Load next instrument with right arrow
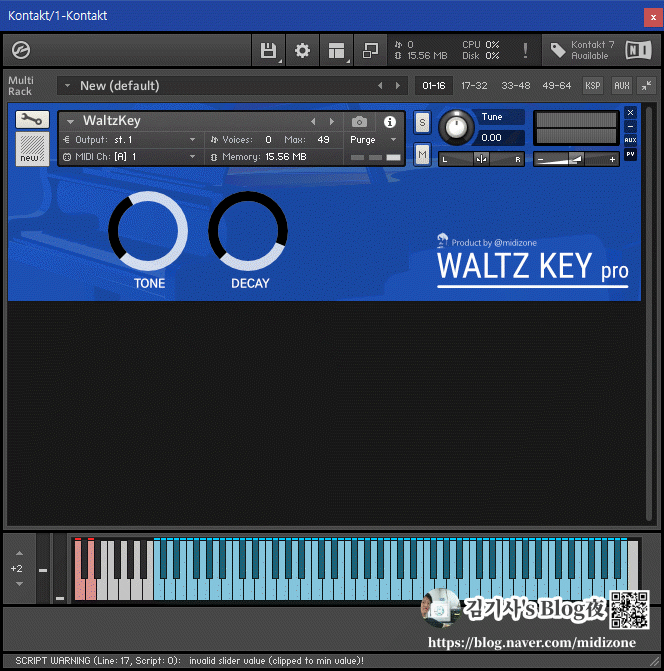The width and height of the screenshot is (664, 671). pyautogui.click(x=332, y=122)
